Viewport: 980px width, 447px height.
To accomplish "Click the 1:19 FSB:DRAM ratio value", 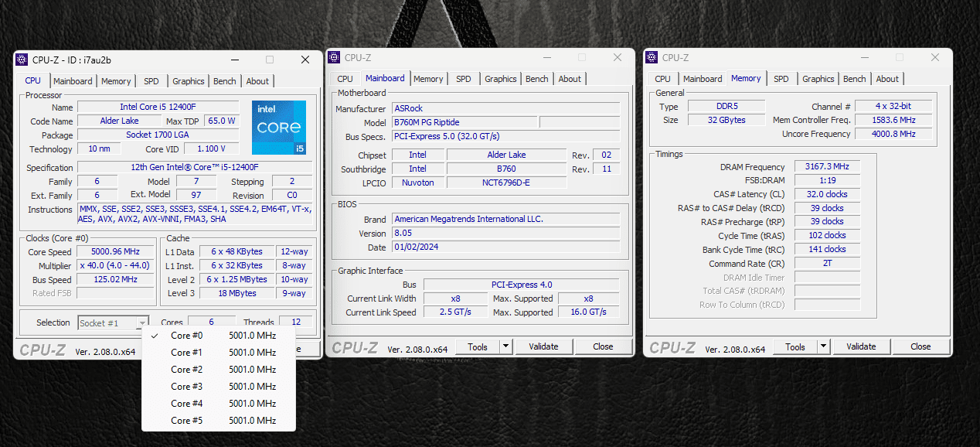I will [827, 180].
